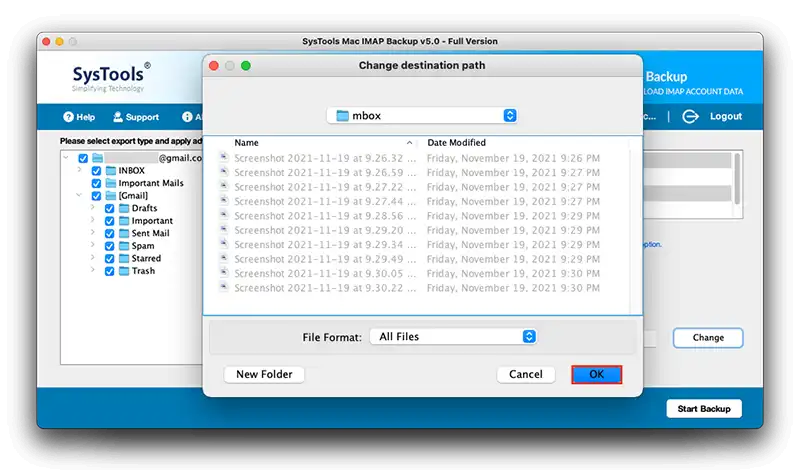The image size is (800, 470).
Task: Click the Important Mails folder icon
Action: 111,183
